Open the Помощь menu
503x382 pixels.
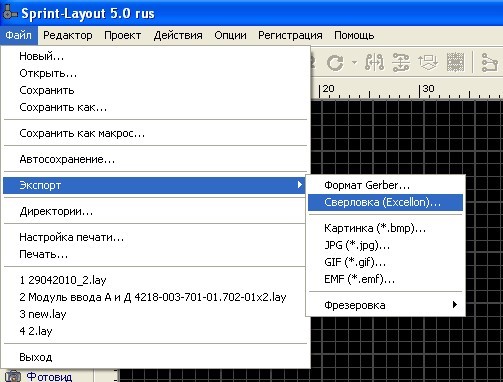[x=354, y=35]
